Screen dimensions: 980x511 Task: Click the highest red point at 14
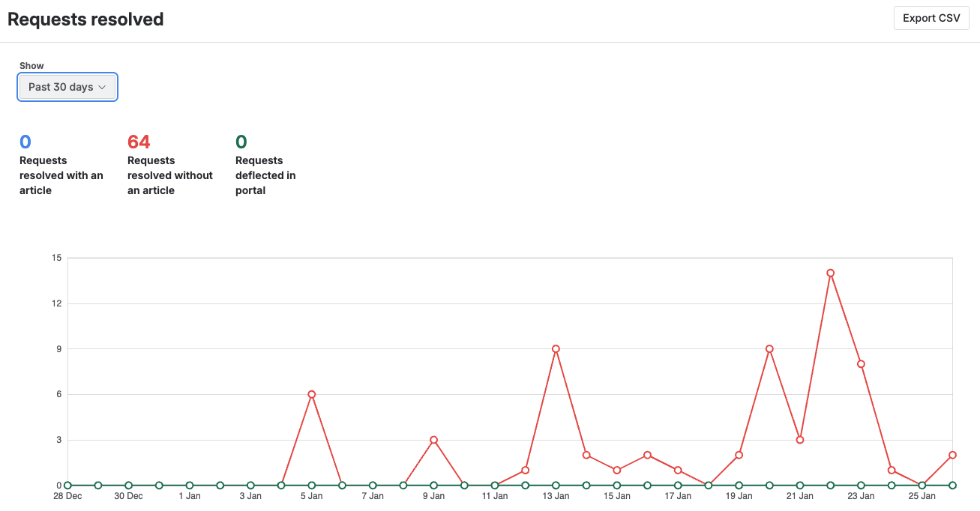(x=830, y=273)
